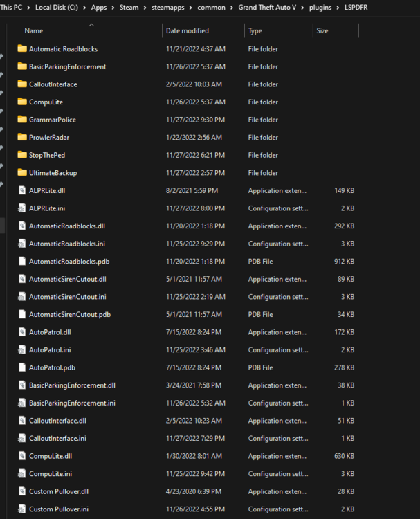Select the CalloutInterface.dll file icon

(22, 421)
